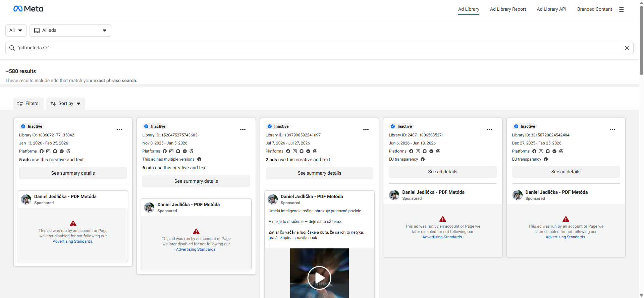Click the search field containing "pdfmetoda.sk"

[319, 48]
